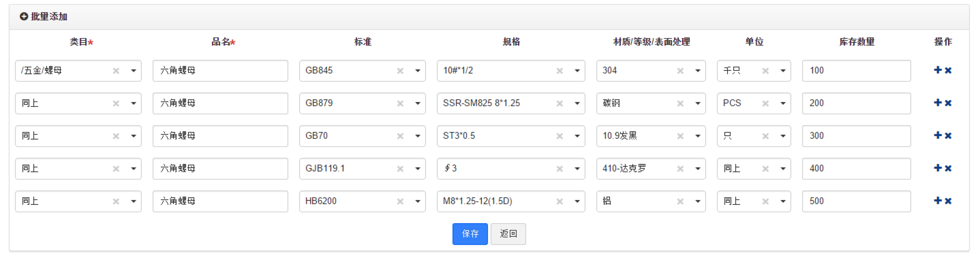Clear the GB845 standard value
Screen dimensions: 980x264
[x=400, y=71]
